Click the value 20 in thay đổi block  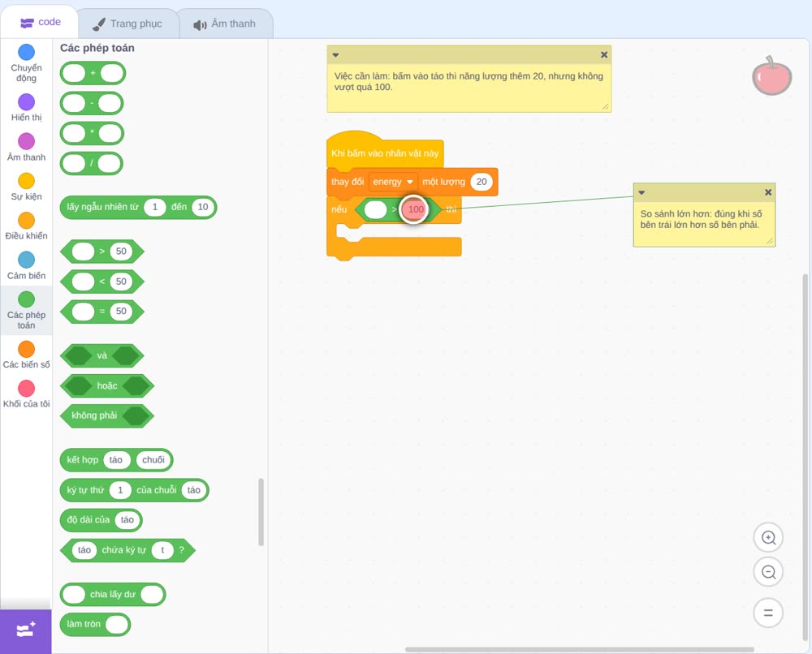(482, 182)
